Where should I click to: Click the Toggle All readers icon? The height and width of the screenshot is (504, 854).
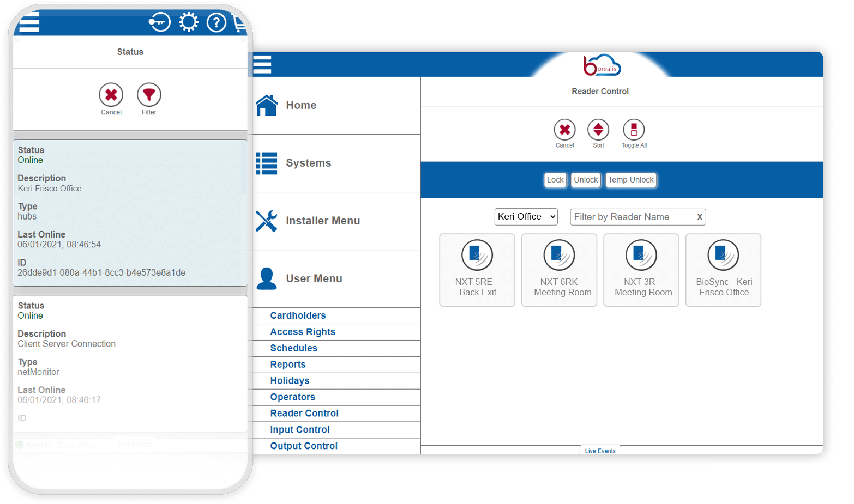[x=634, y=130]
